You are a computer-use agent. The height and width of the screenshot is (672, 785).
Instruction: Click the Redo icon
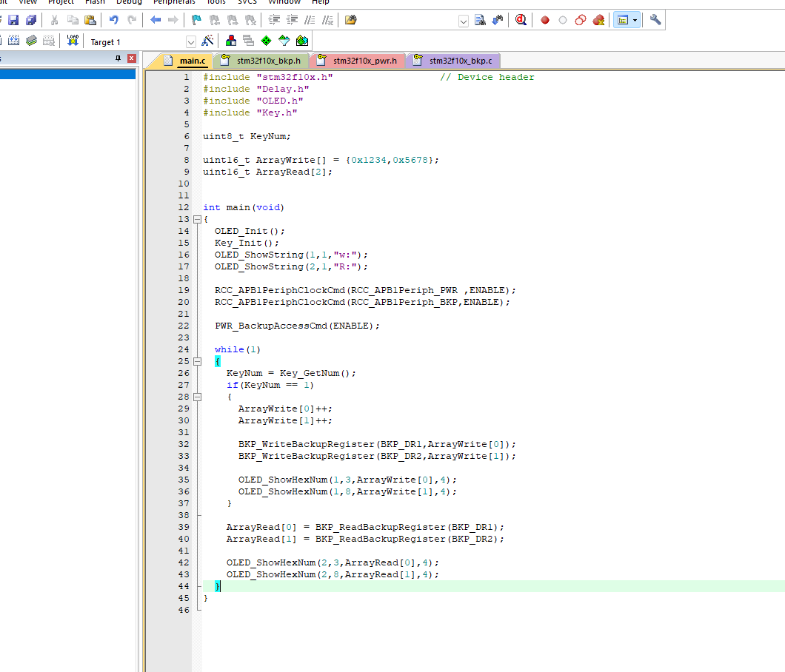(x=132, y=20)
